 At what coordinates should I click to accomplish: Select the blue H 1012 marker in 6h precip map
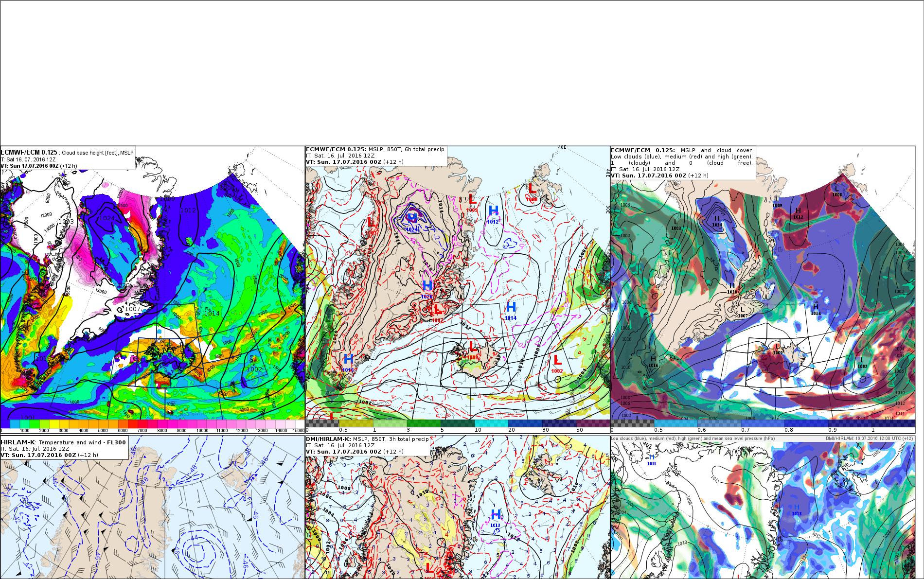(x=493, y=214)
